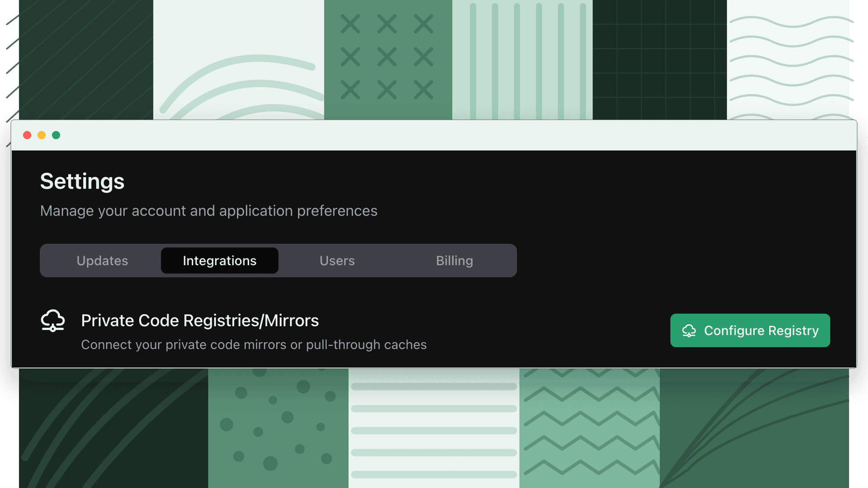Click the cloud icon inside Configure Registry button
Viewport: 868px width, 488px height.
click(x=689, y=331)
